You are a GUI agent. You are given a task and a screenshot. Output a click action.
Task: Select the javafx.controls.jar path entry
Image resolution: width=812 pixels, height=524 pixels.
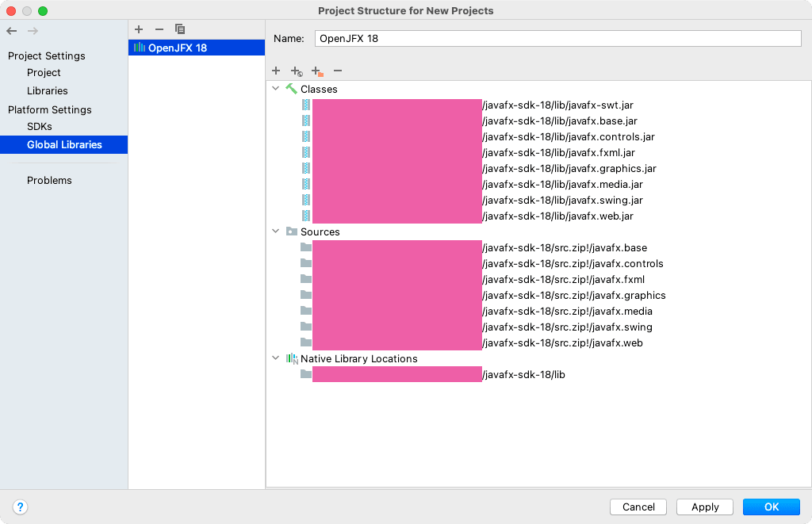pyautogui.click(x=569, y=136)
